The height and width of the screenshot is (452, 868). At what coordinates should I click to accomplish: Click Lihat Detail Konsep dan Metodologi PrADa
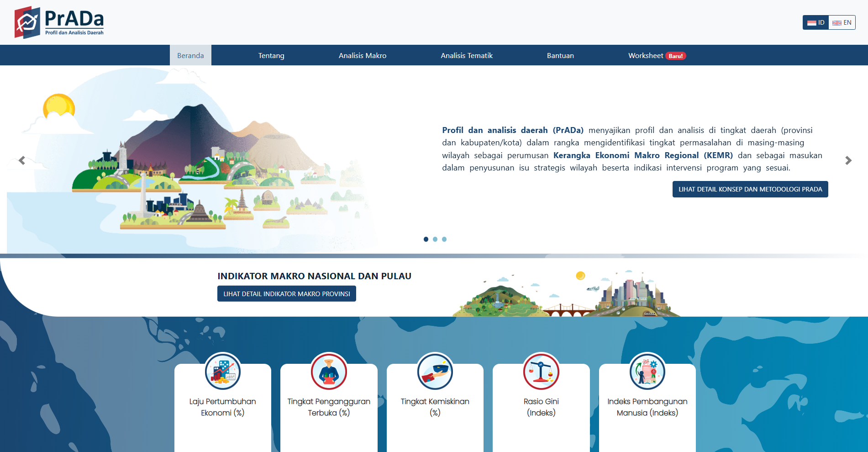pyautogui.click(x=750, y=189)
